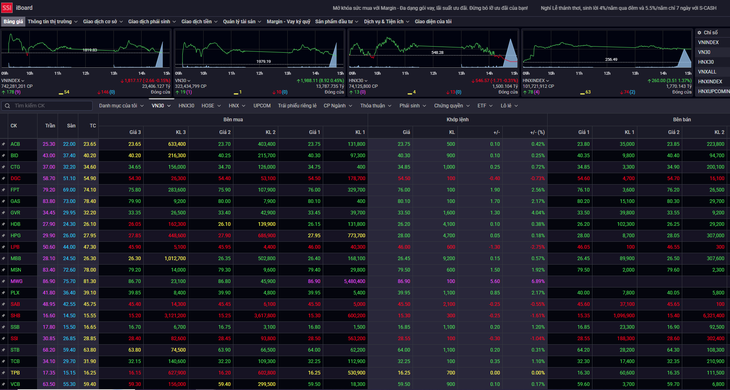Viewport: 730px width, 390px height.
Task: Expand the Sản phẩm đầu tư menu
Action: [x=337, y=21]
